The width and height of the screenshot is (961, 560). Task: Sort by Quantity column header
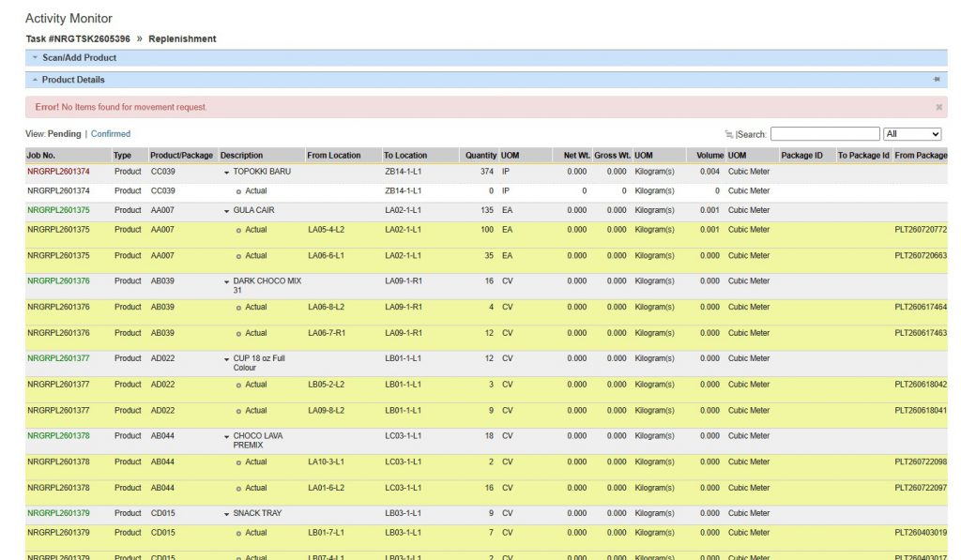pos(480,156)
